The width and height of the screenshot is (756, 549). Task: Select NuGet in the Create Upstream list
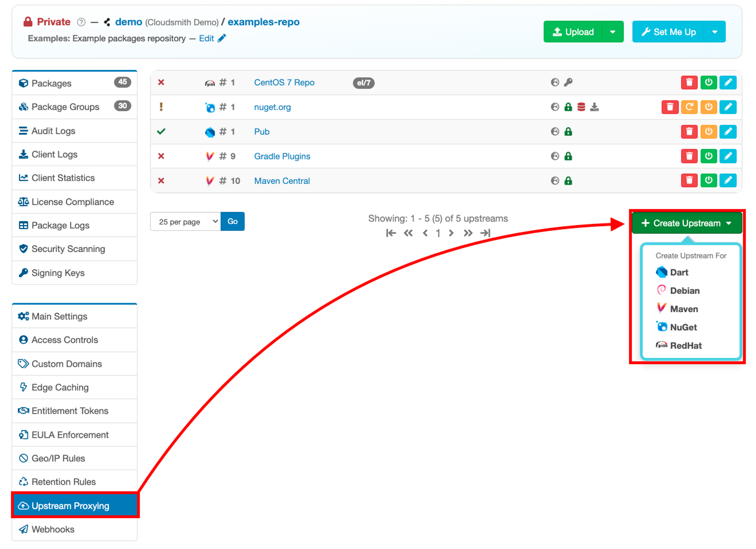(x=683, y=327)
